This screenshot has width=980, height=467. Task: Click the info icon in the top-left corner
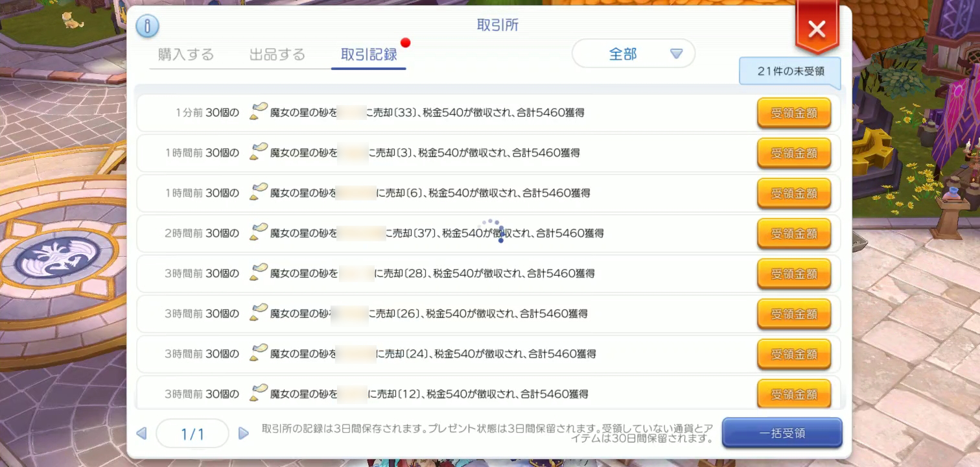147,26
